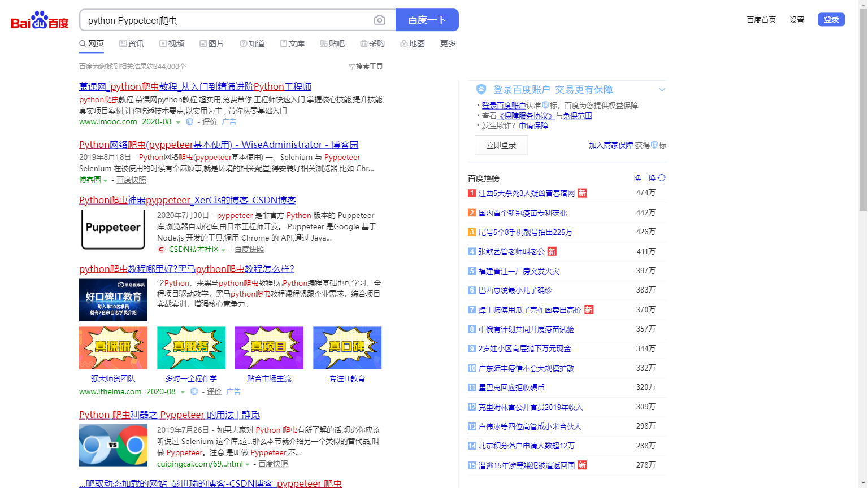Expand the 更多 tab menu
The width and height of the screenshot is (868, 488).
point(448,43)
